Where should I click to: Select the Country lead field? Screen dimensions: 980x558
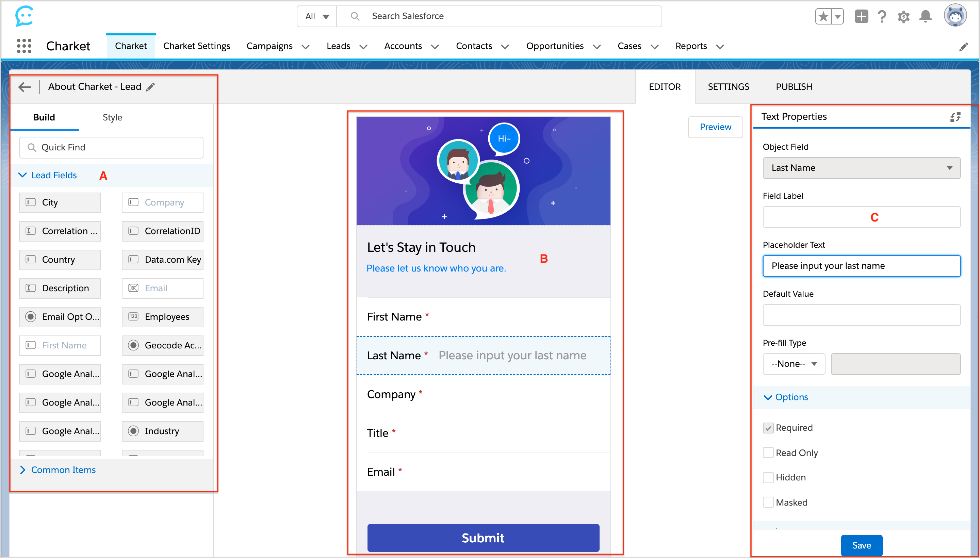[x=60, y=260]
